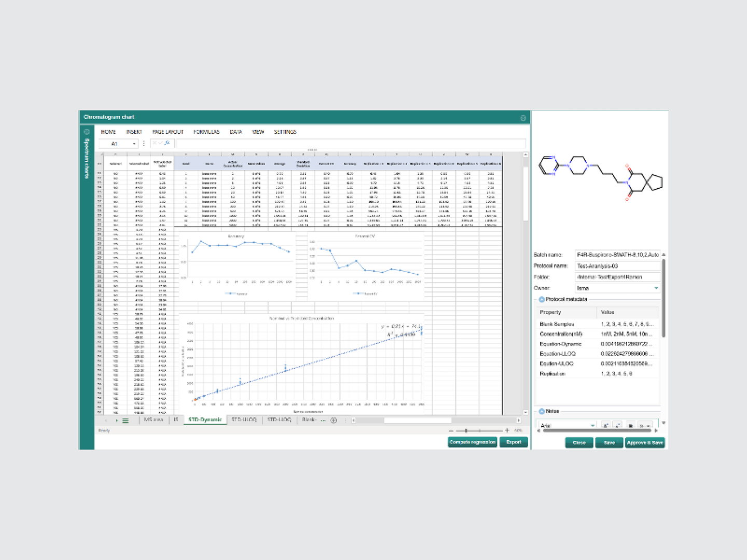The width and height of the screenshot is (747, 560).
Task: Click inside the Batch name input field
Action: click(x=617, y=255)
